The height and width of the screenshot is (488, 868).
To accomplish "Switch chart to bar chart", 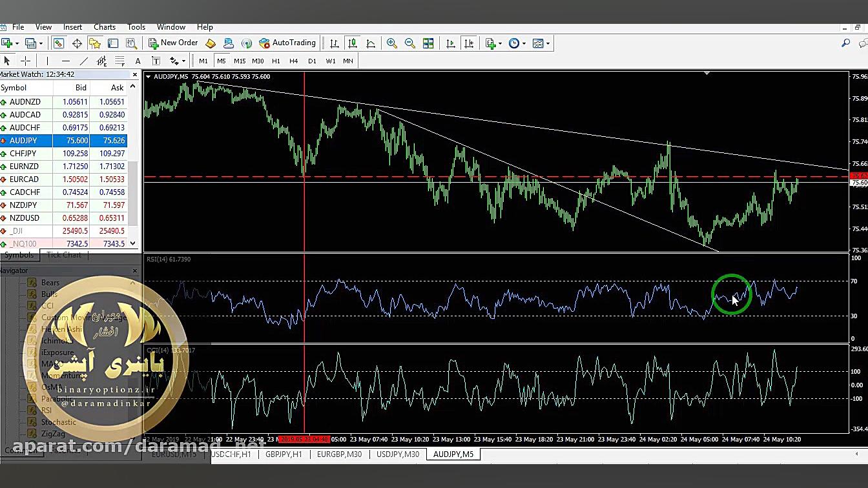I will click(x=334, y=43).
